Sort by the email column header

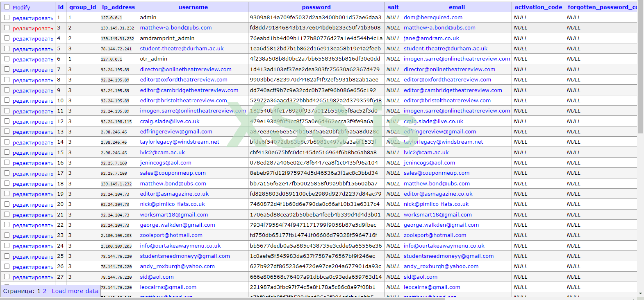457,7
